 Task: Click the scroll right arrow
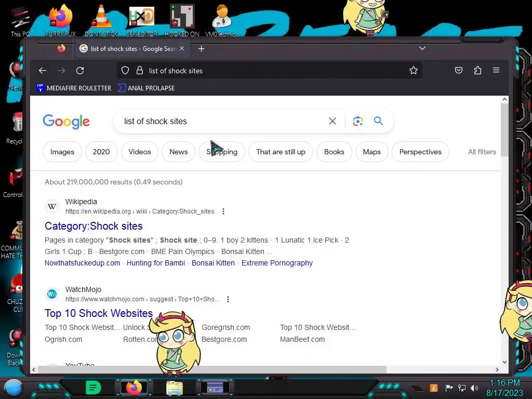tap(497, 369)
